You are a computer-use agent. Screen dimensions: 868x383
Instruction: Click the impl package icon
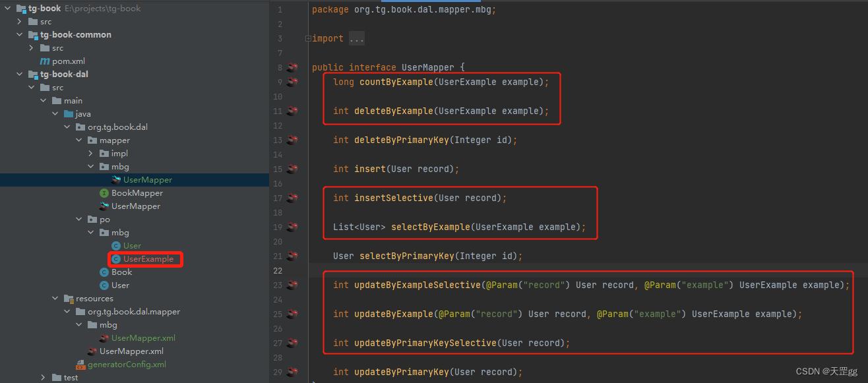104,154
